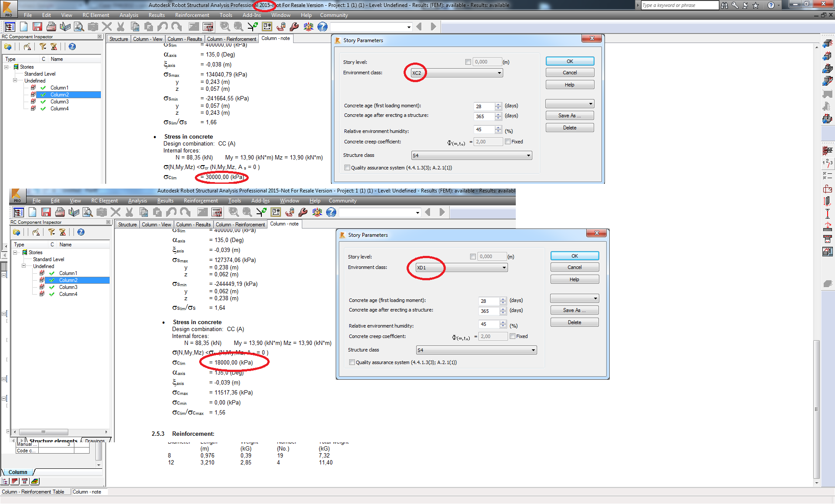
Task: Open template dropdown above Save As in lower dialog
Action: tap(574, 298)
